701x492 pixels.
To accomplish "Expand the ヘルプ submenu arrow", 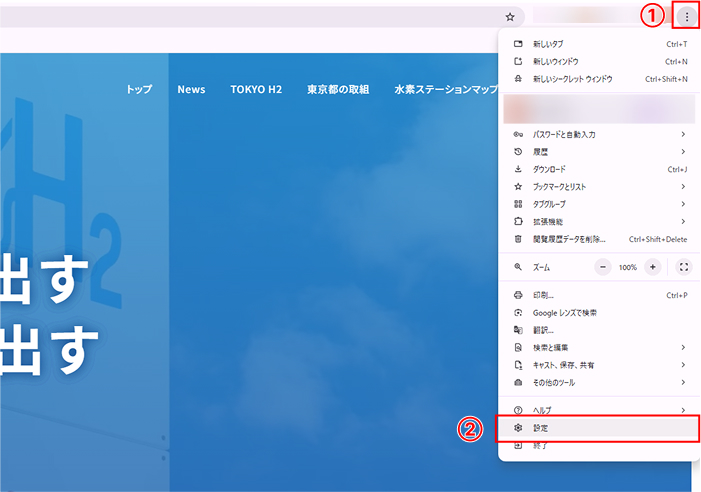I will pyautogui.click(x=683, y=410).
